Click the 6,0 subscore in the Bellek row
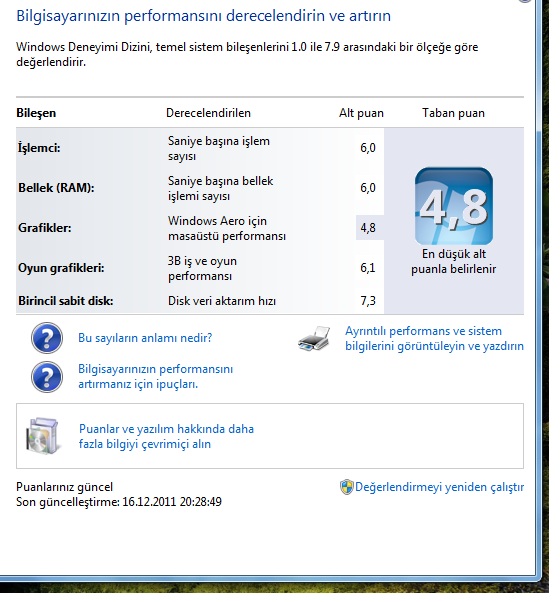This screenshot has width=560, height=602. pyautogui.click(x=368, y=188)
